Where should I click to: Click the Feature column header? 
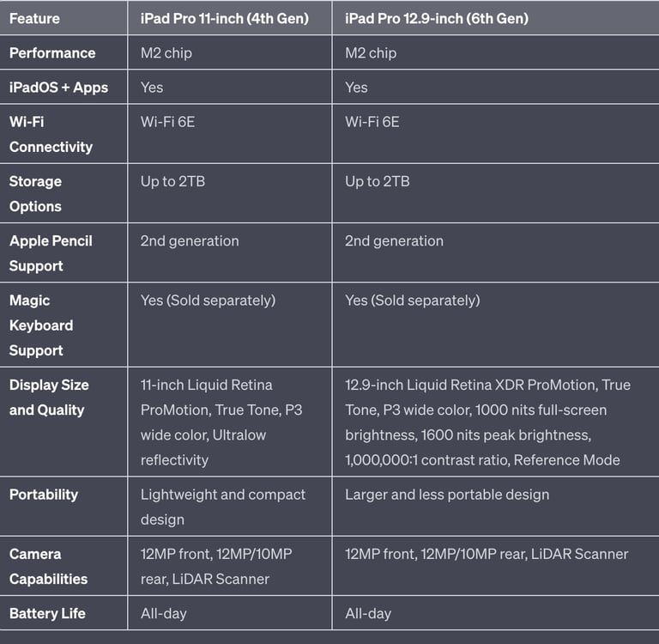(34, 18)
